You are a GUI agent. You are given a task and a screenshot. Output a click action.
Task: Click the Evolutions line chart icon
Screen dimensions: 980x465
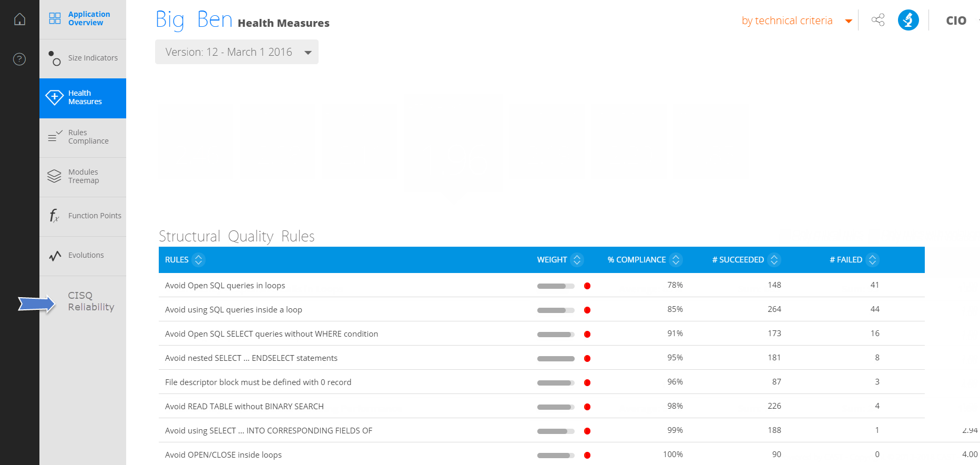point(55,256)
